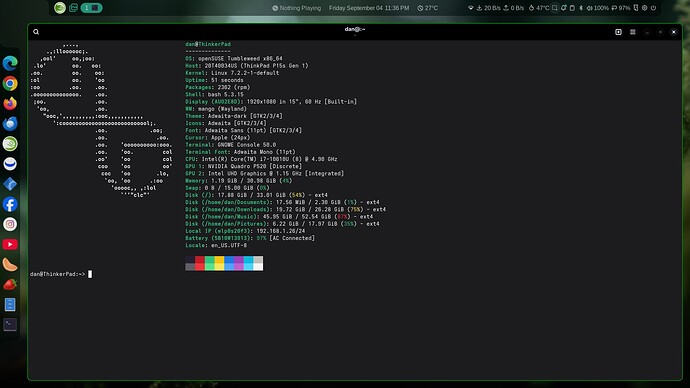The width and height of the screenshot is (690, 388).
Task: Open settings with the top bar gear
Action: pyautogui.click(x=645, y=8)
